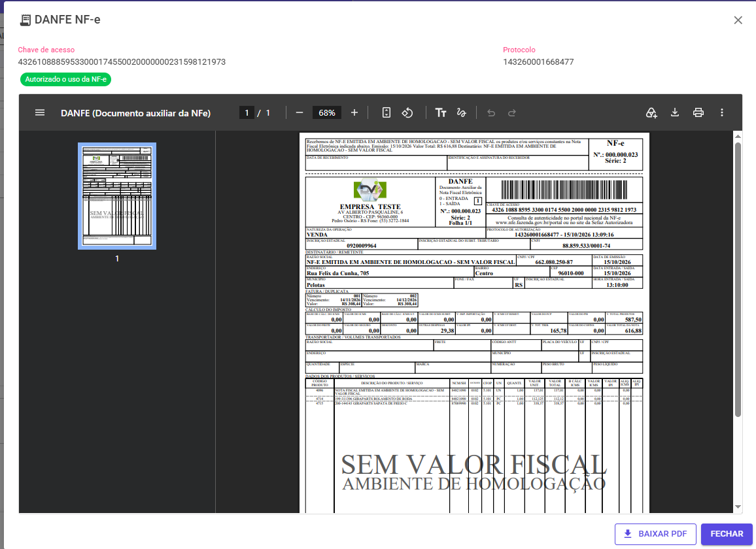
Task: Click the DANFE receipt icon in dialog header
Action: click(25, 20)
